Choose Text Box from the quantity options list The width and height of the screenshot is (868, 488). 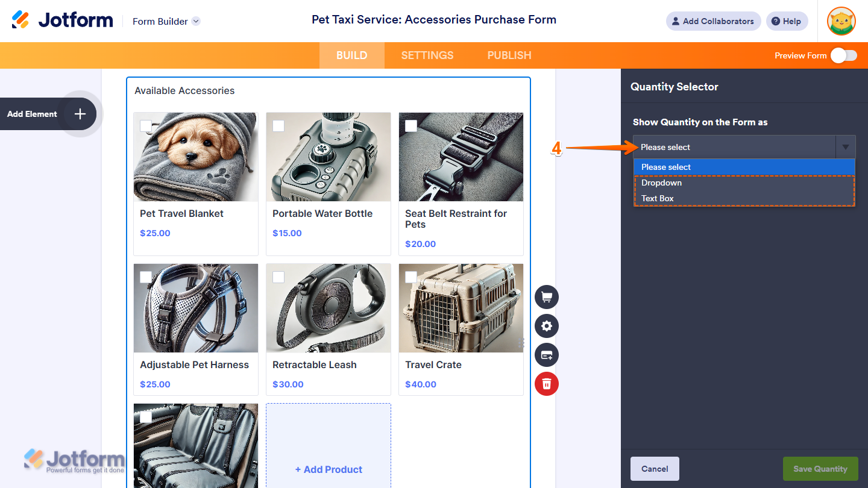[x=658, y=198]
